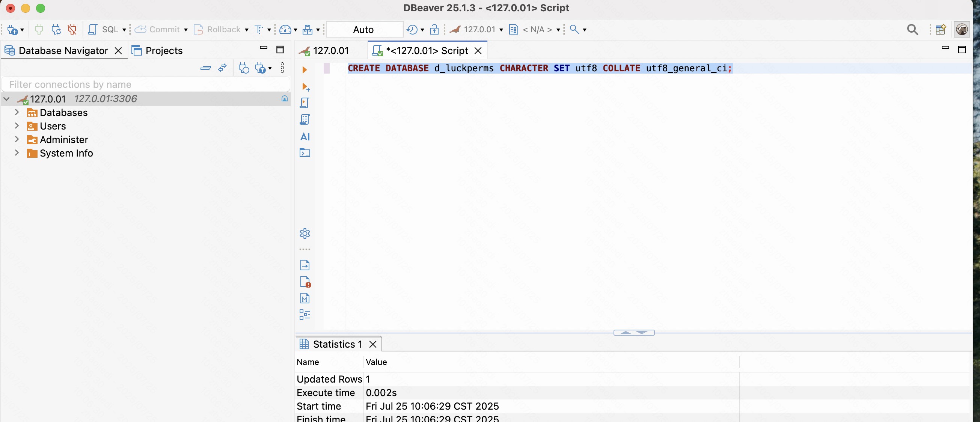980x422 pixels.
Task: Open the perspective switcher icon
Action: [x=941, y=30]
